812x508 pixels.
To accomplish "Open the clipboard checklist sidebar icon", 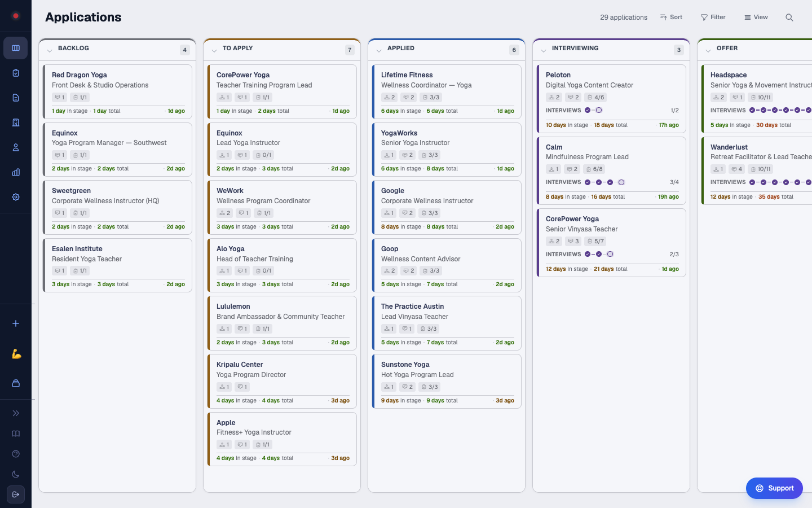I will (16, 73).
